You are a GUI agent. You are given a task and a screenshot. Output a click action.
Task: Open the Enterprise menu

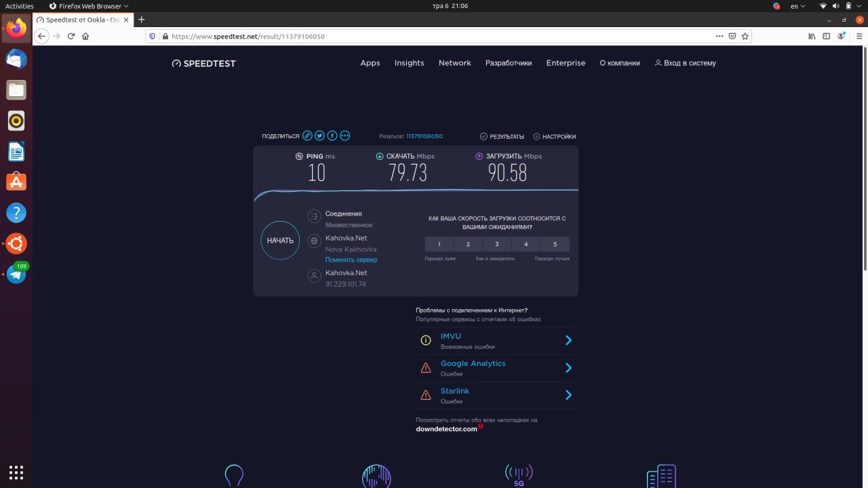[x=566, y=63]
